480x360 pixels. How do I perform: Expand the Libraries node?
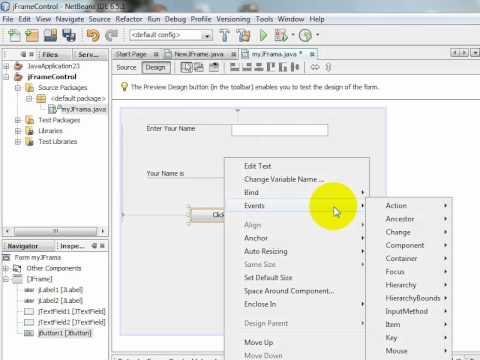pyautogui.click(x=18, y=131)
